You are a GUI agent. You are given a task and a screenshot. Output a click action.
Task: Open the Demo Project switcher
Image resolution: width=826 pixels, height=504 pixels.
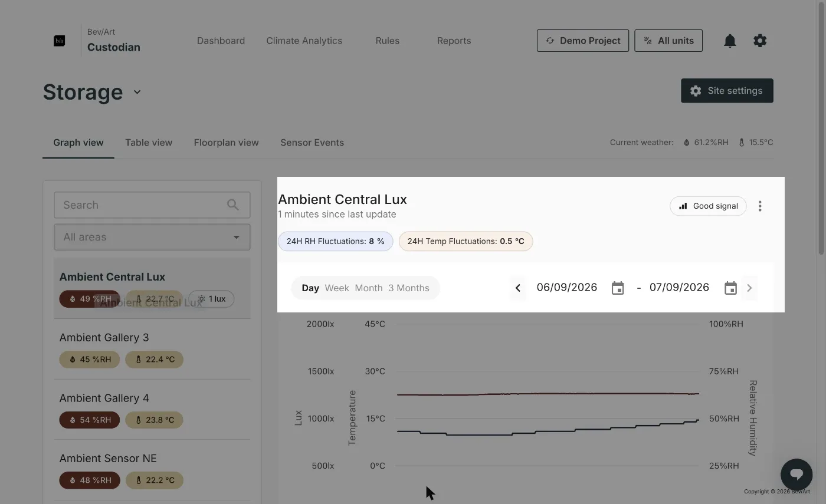(x=583, y=41)
